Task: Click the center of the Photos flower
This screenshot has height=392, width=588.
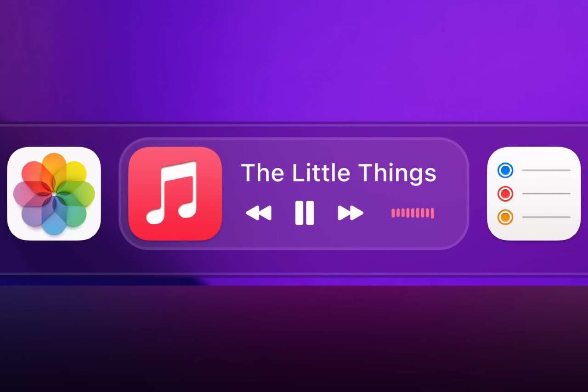Action: tap(54, 194)
